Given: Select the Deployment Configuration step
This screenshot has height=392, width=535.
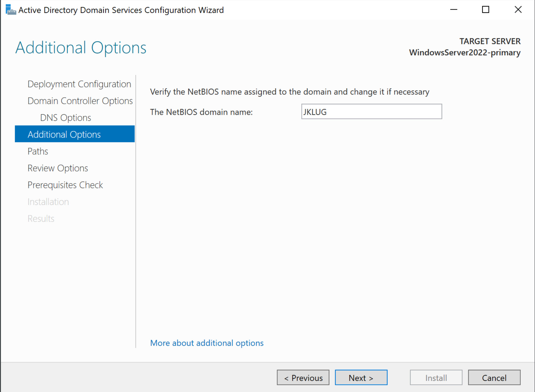Looking at the screenshot, I should coord(79,84).
